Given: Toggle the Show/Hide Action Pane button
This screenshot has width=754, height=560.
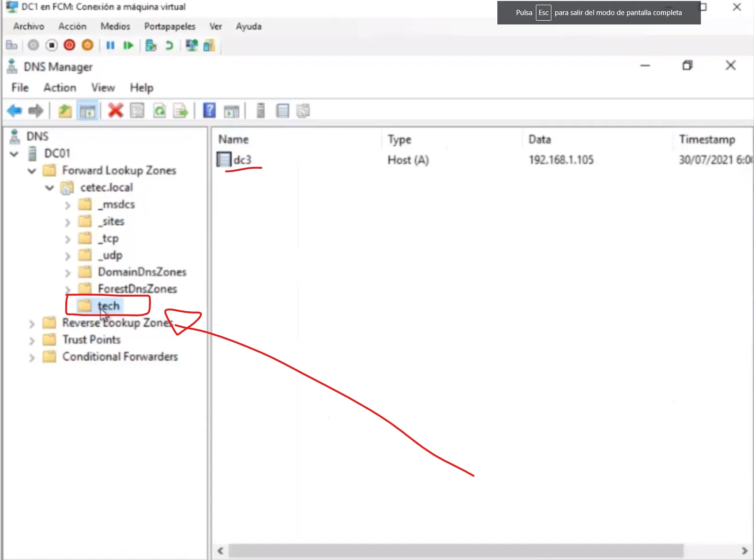Looking at the screenshot, I should [231, 111].
